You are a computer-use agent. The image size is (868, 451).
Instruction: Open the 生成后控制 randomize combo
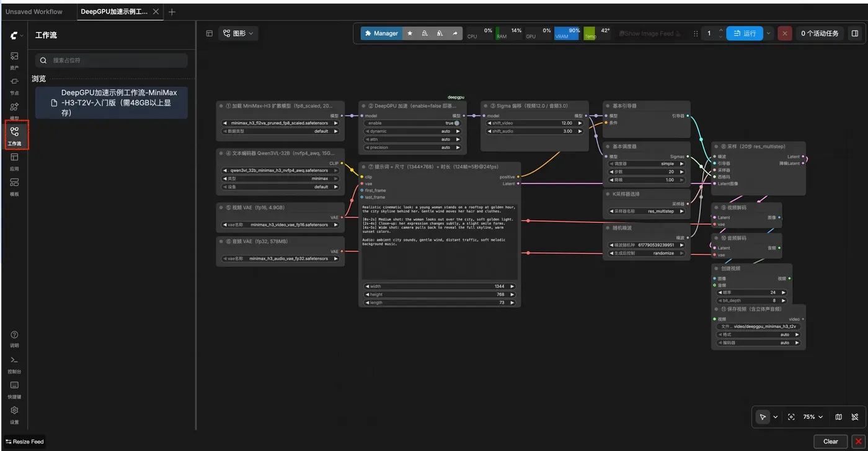647,253
